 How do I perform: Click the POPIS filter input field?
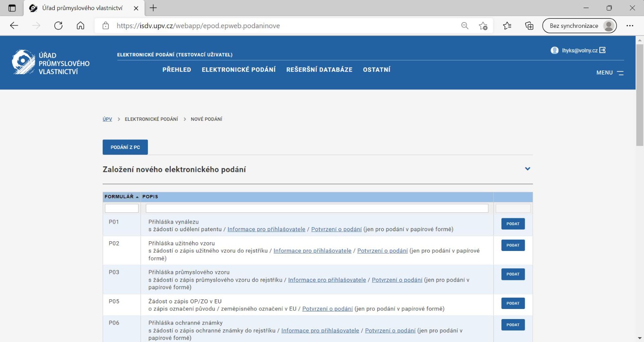click(x=317, y=208)
